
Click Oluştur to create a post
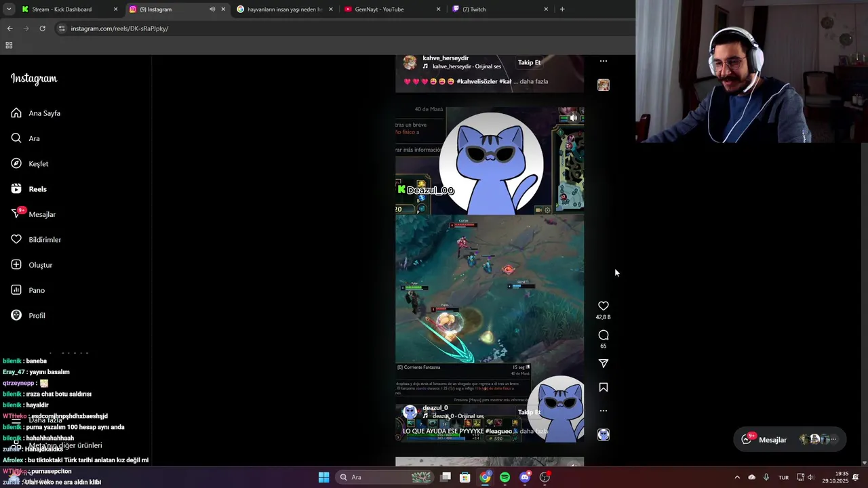pyautogui.click(x=32, y=265)
